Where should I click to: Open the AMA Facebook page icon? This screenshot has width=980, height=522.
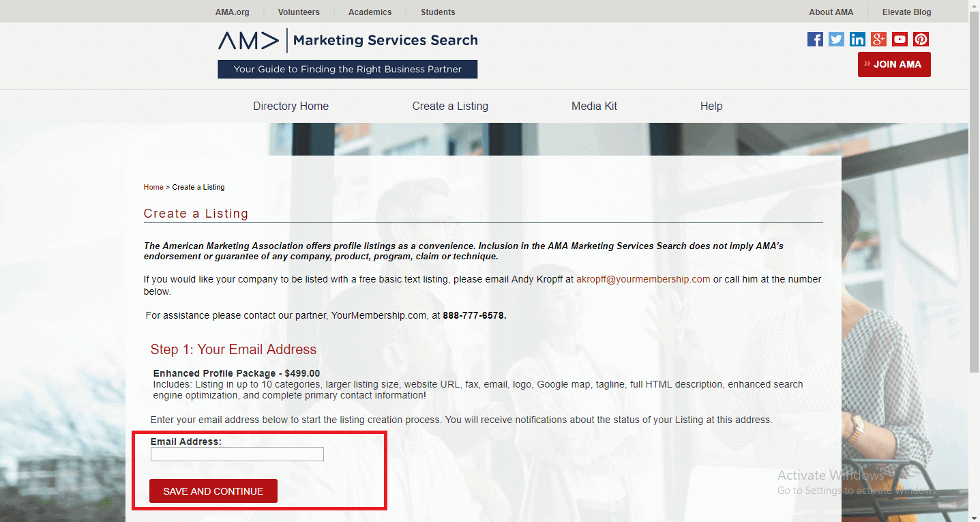pyautogui.click(x=815, y=40)
